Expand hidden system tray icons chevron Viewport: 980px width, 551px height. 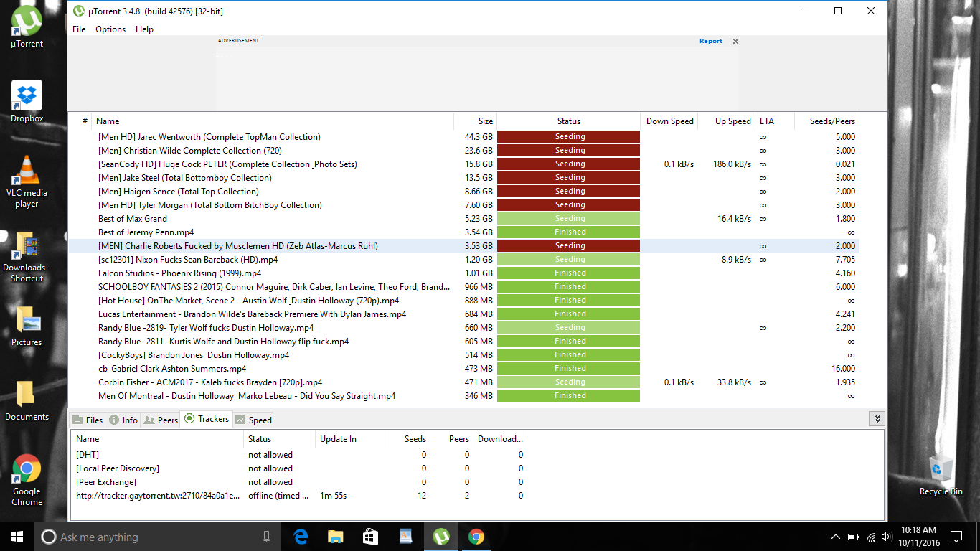click(836, 537)
